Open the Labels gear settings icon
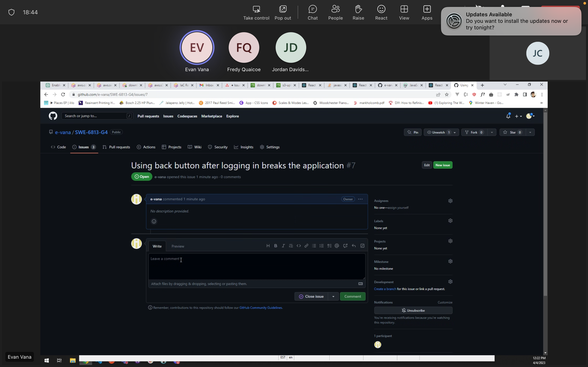The image size is (588, 367). pyautogui.click(x=450, y=221)
